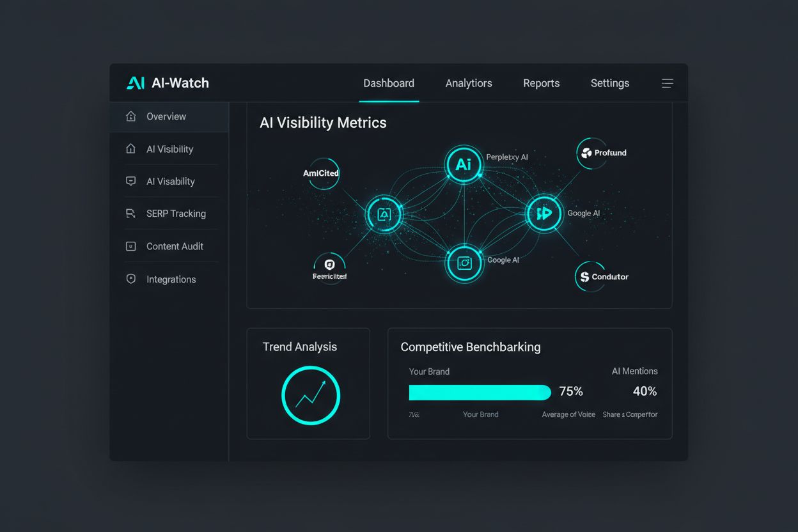Open the Google AI node on the right
798x532 pixels.
544,214
